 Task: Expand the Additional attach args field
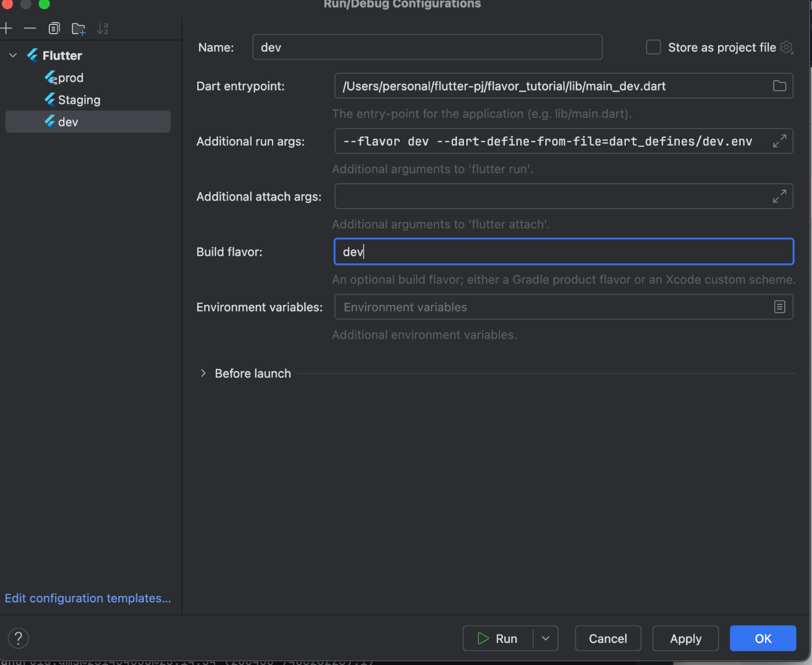click(780, 196)
